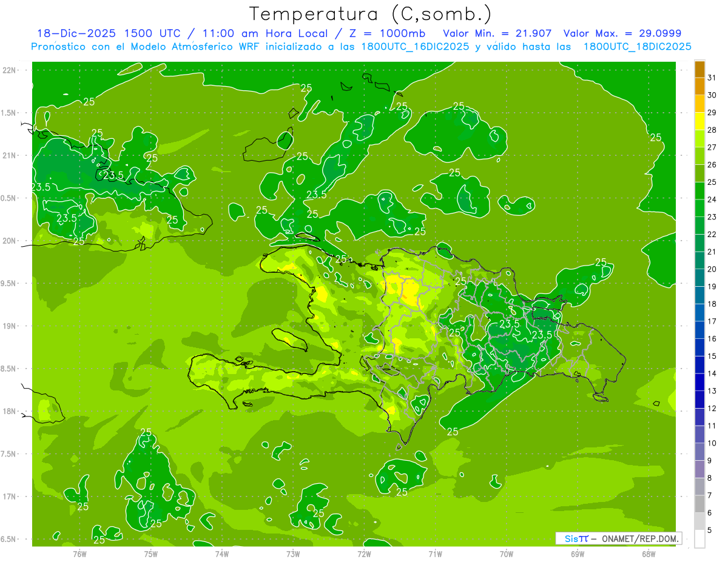Screen dimensions: 728x562
Task: Click the '68W' longitude label
Action: click(x=649, y=554)
